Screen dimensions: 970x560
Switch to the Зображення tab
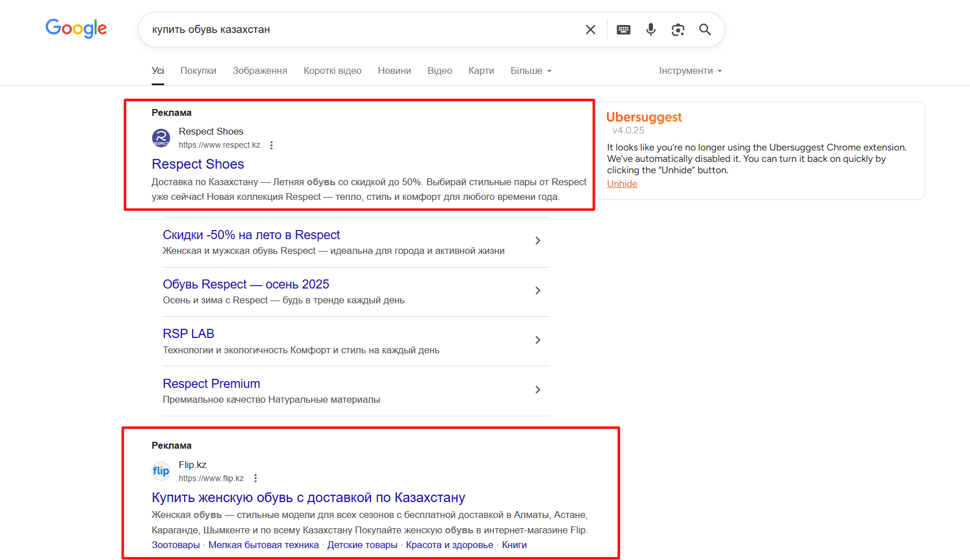tap(260, 71)
